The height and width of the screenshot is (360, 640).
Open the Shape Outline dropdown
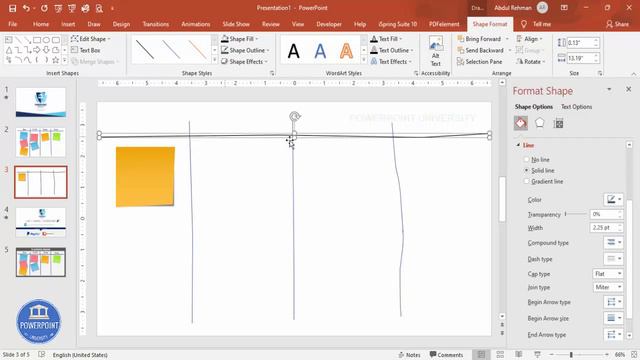click(245, 50)
